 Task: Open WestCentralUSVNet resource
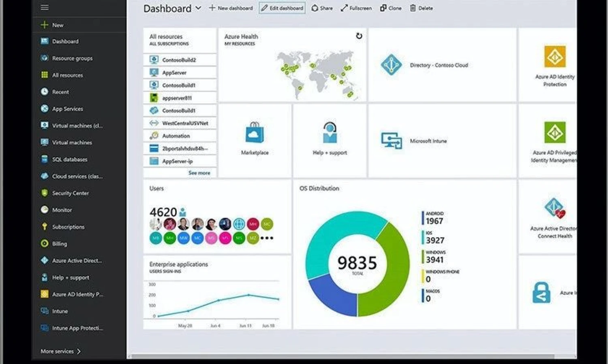pyautogui.click(x=180, y=123)
